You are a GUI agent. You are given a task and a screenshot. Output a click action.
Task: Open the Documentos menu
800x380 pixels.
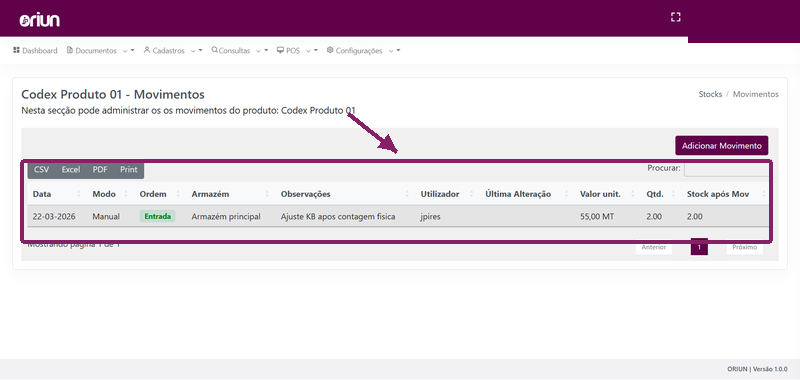96,50
